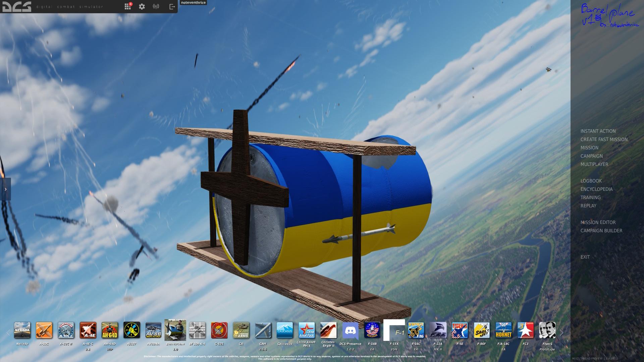Screen dimensions: 644x362
Task: Click the EXIT menu option
Action: click(x=585, y=257)
